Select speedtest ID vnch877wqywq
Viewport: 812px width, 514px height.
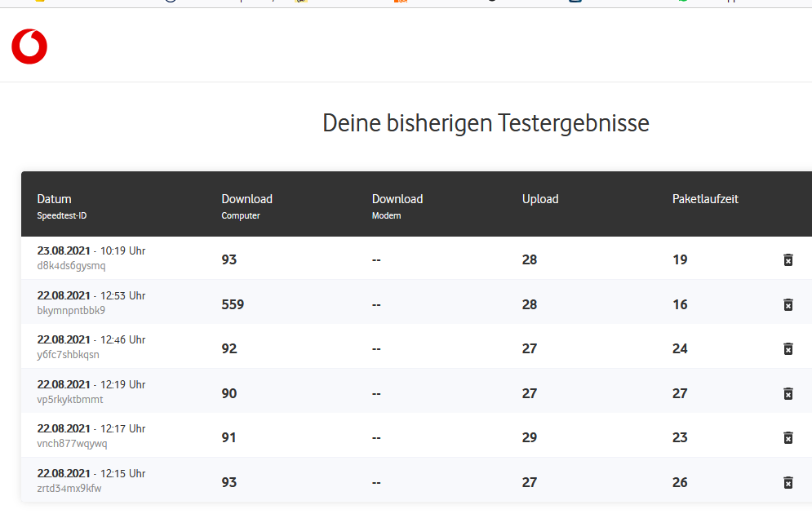tap(73, 444)
